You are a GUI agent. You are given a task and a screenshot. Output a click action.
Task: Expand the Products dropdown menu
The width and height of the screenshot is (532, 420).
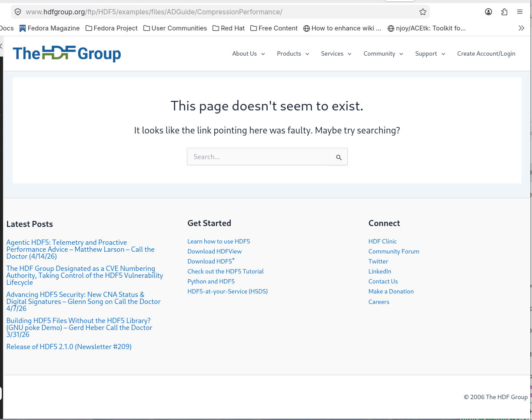pos(293,54)
